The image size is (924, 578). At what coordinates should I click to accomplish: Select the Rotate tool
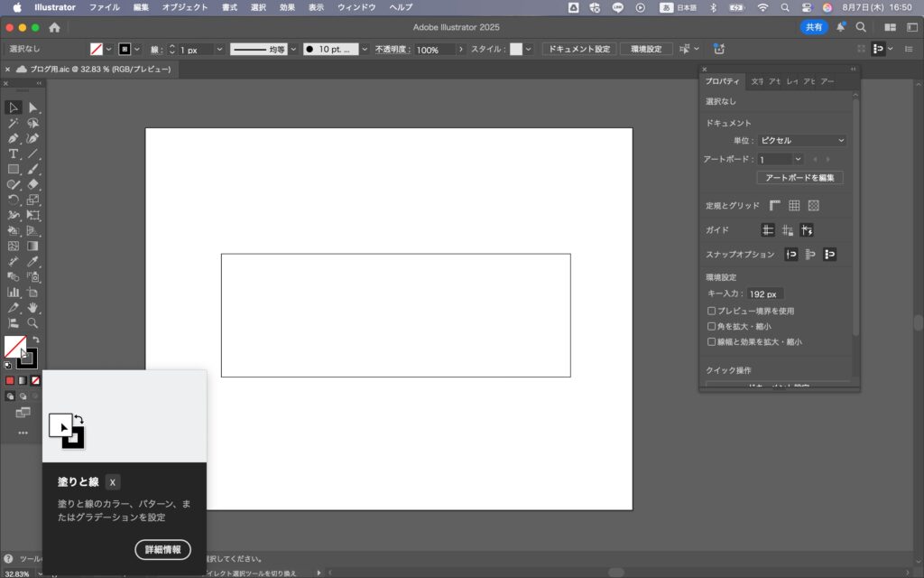pyautogui.click(x=13, y=200)
